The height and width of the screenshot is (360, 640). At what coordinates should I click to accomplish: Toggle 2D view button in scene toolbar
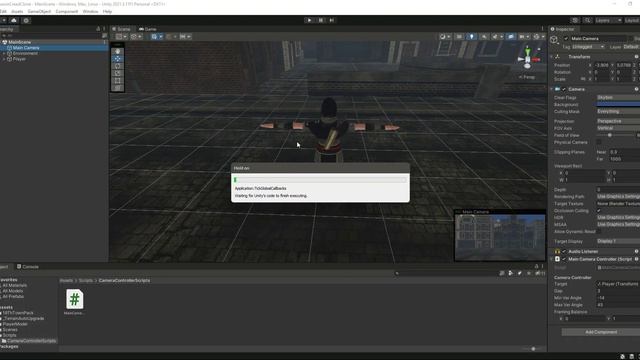[x=459, y=37]
